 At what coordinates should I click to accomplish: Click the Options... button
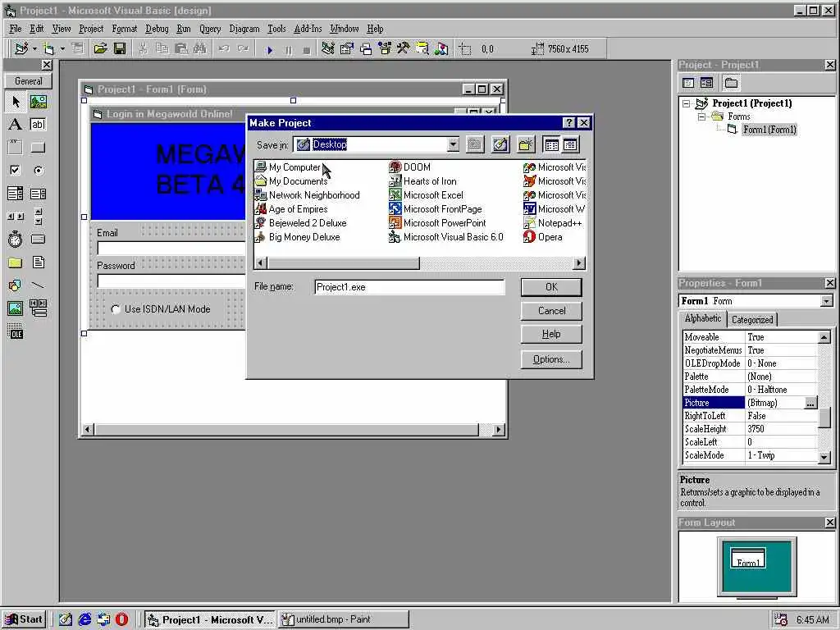point(551,359)
